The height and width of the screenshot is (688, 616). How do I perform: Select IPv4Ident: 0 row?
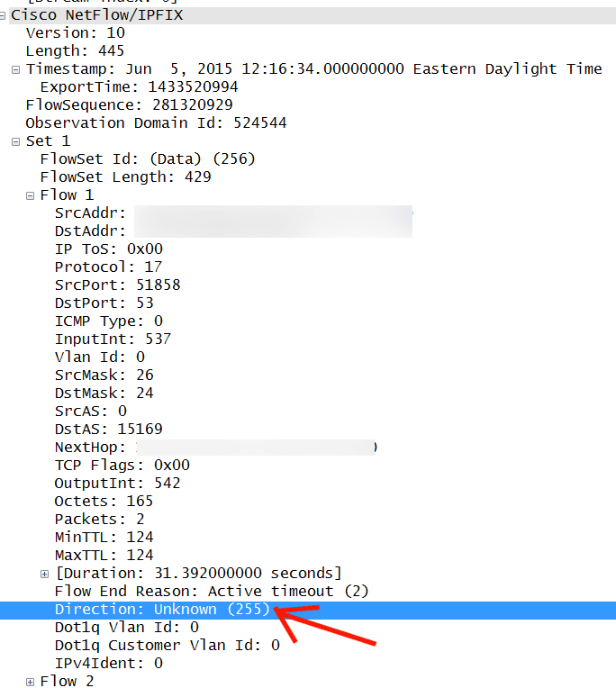point(109,663)
